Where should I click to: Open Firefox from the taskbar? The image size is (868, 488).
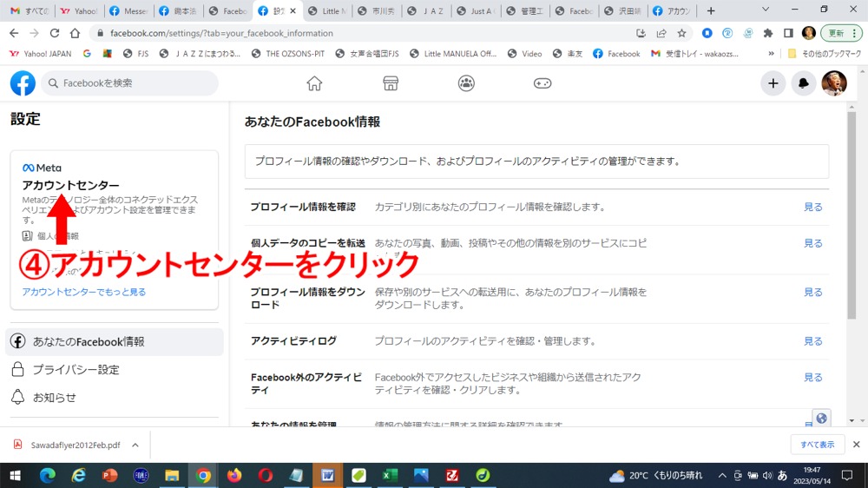[234, 475]
